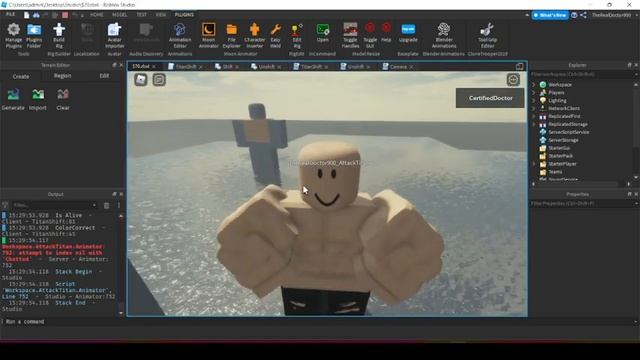Click the Generate terrain tool

(x=13, y=99)
